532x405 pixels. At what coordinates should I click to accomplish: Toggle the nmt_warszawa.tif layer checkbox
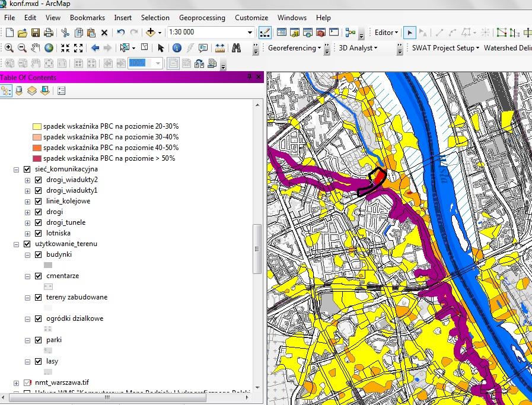point(27,383)
